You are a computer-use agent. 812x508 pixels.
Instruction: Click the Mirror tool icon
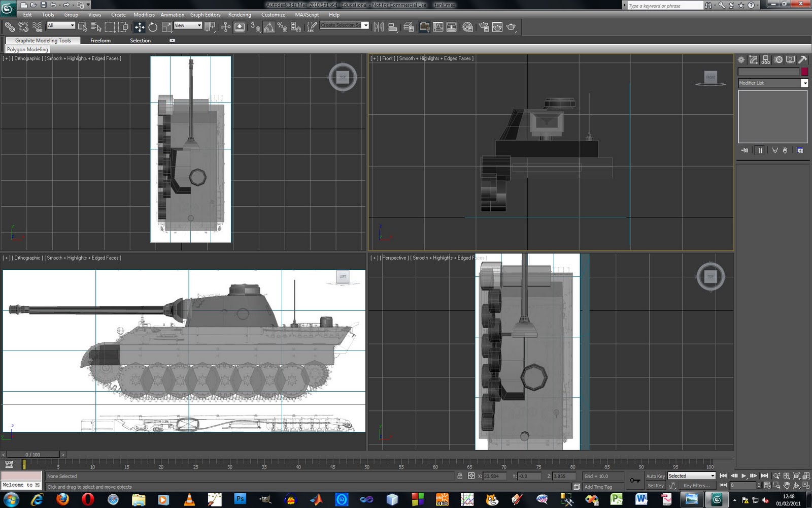tap(378, 27)
